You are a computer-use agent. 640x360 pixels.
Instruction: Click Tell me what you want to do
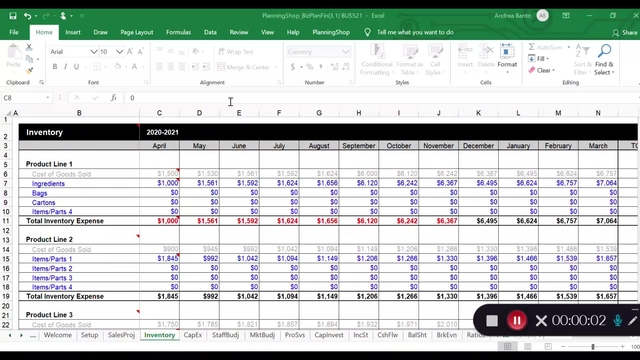tap(415, 32)
